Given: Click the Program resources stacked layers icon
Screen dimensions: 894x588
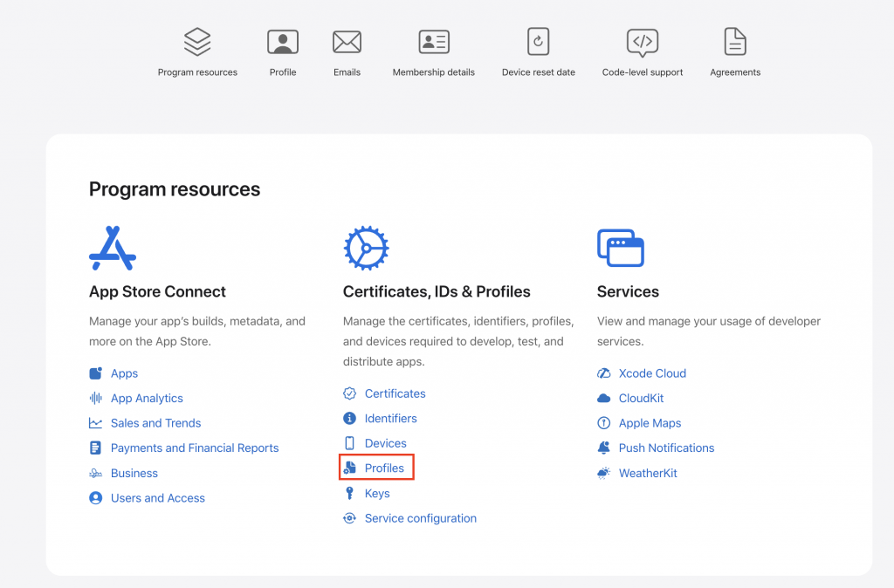Looking at the screenshot, I should pyautogui.click(x=197, y=42).
